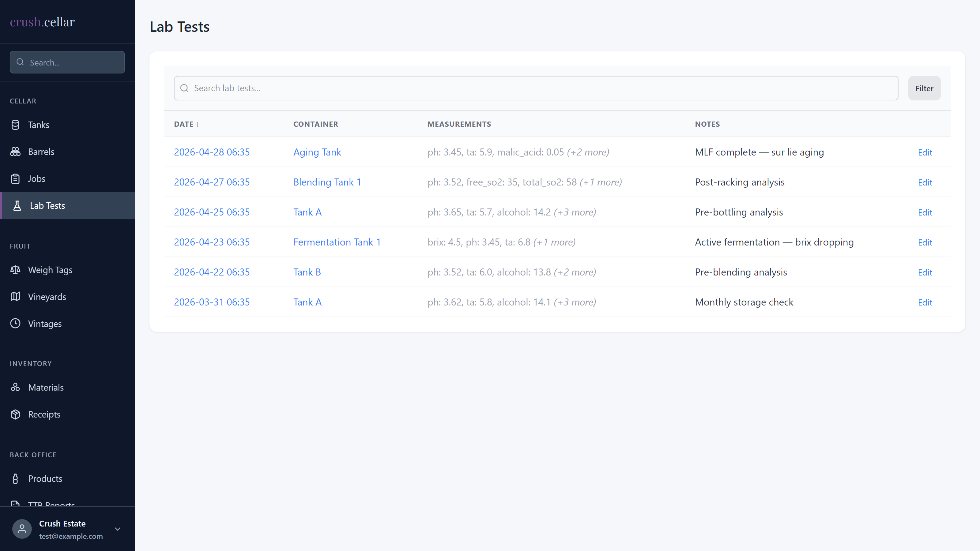
Task: Click measurements with free_so2: 35
Action: click(525, 182)
